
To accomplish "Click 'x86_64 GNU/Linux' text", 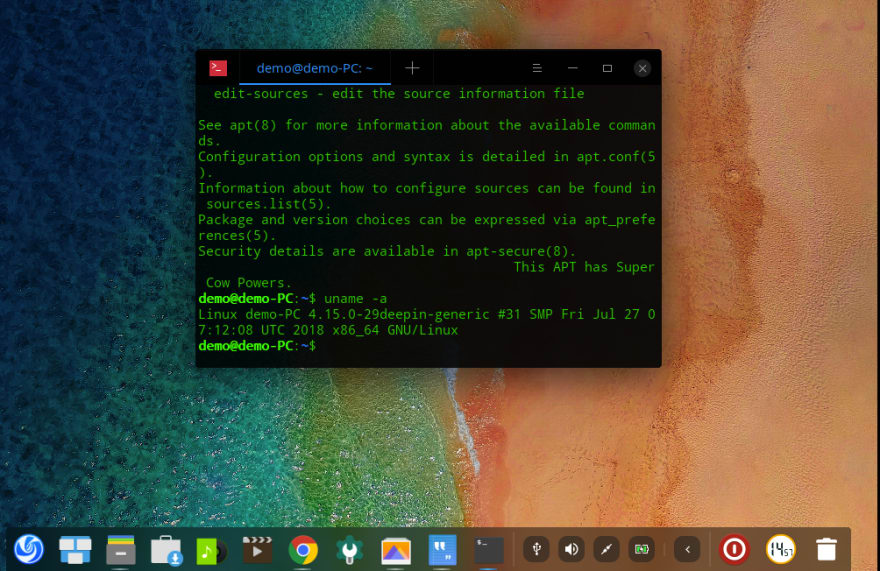I will tap(395, 330).
